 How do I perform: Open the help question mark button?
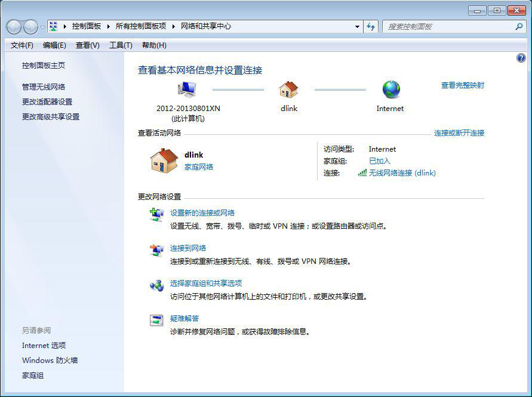point(521,58)
